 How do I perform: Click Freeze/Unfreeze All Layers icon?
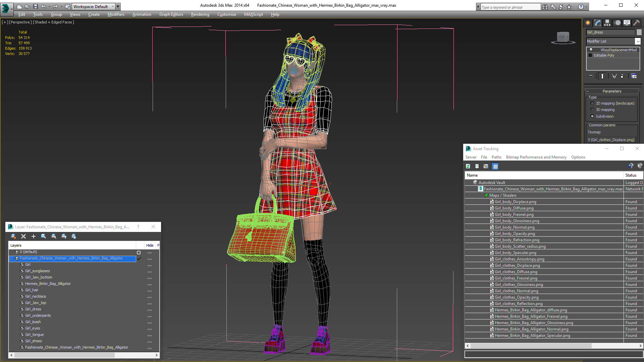[x=74, y=236]
